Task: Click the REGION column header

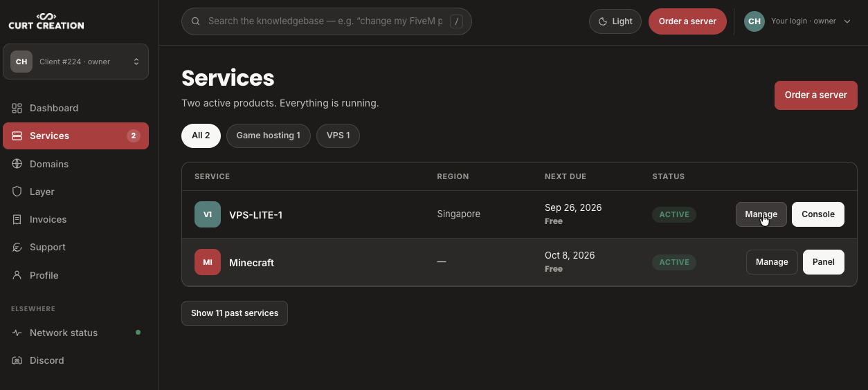Action: (453, 176)
